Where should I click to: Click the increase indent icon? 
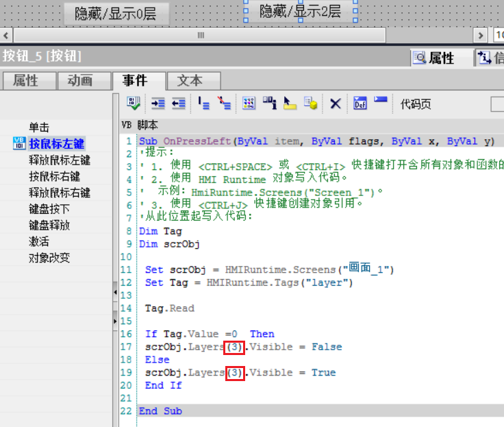[x=157, y=103]
